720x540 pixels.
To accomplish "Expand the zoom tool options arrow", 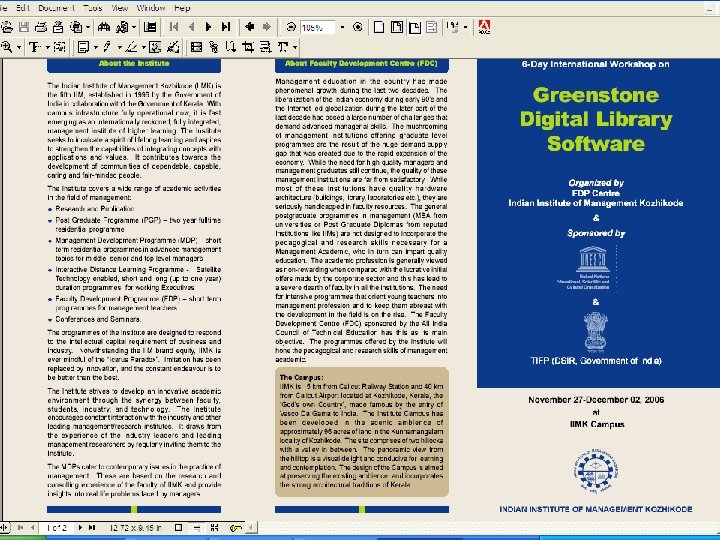I will (19, 47).
